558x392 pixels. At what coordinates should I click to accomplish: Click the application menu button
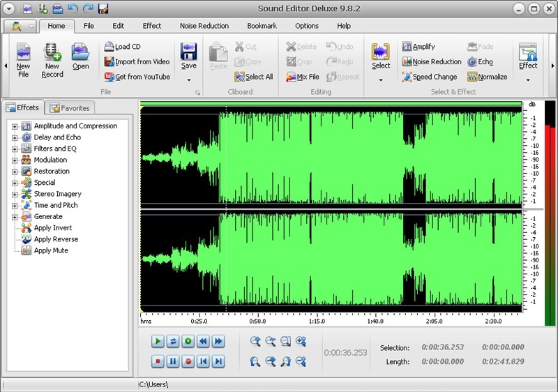[8, 8]
